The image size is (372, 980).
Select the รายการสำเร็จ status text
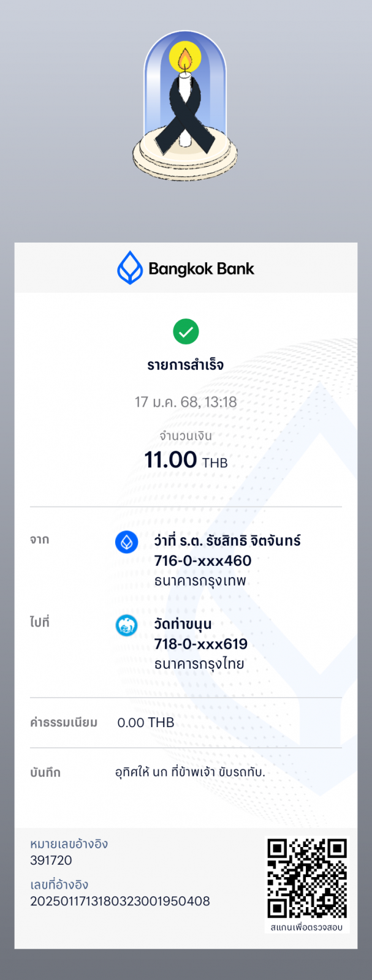(186, 365)
